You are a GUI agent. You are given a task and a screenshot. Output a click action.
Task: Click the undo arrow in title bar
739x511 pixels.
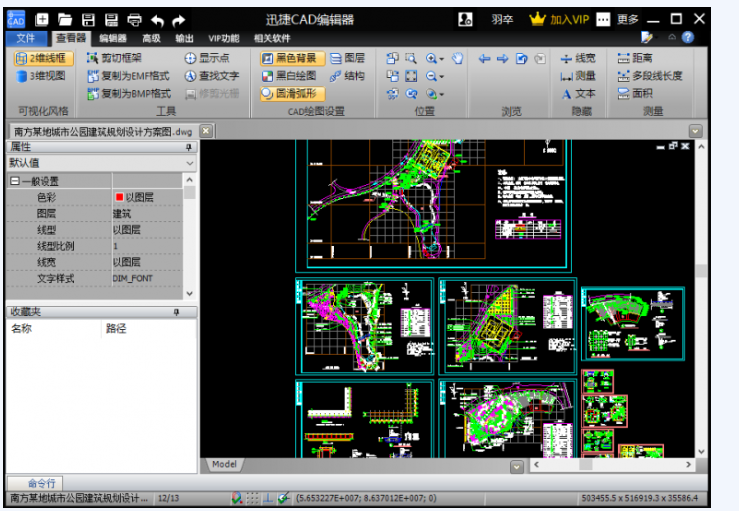click(x=158, y=19)
